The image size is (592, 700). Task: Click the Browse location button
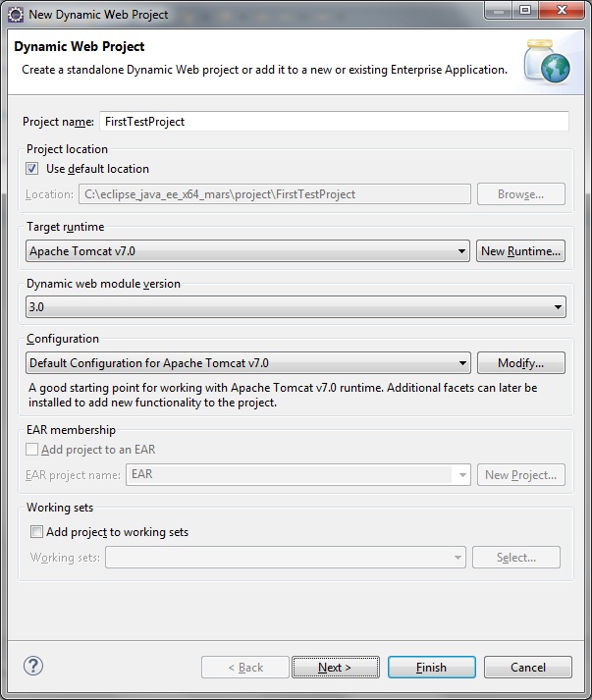[x=520, y=194]
